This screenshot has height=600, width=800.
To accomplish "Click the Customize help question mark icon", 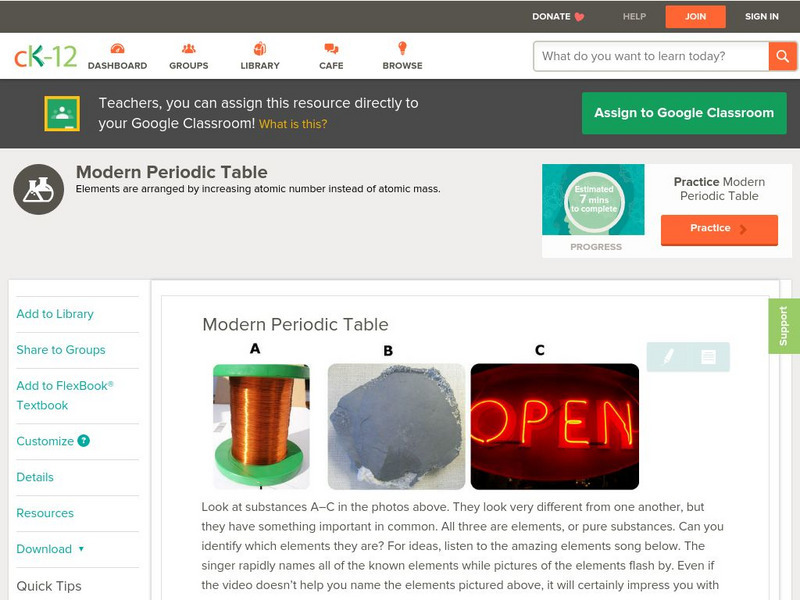I will tap(84, 441).
